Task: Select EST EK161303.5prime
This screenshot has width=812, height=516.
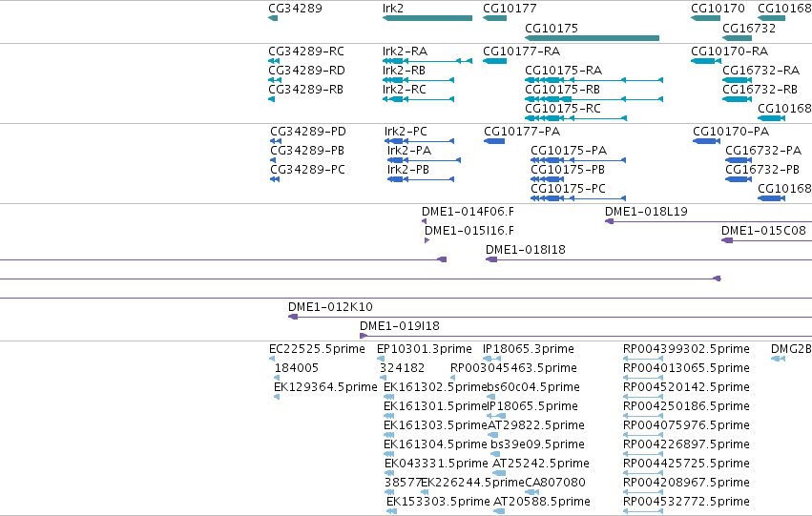Action: pyautogui.click(x=435, y=425)
